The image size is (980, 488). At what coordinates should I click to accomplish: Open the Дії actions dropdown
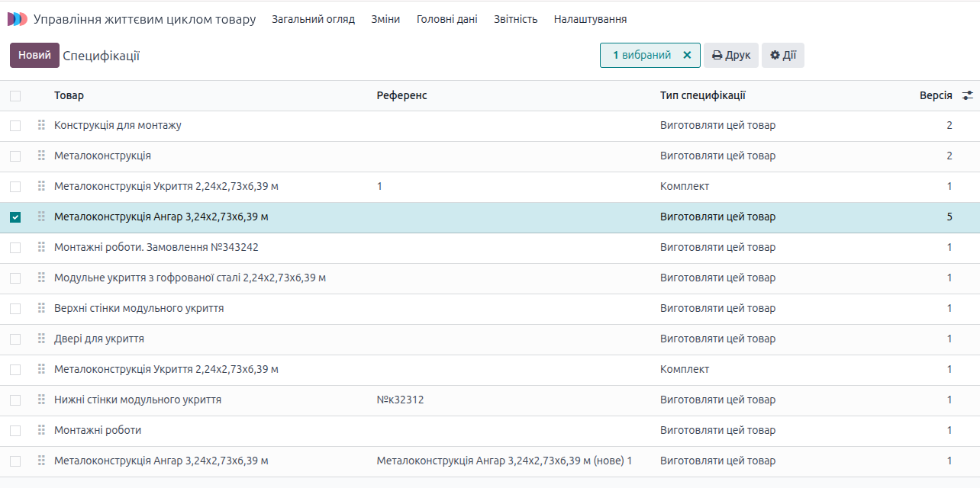(782, 55)
